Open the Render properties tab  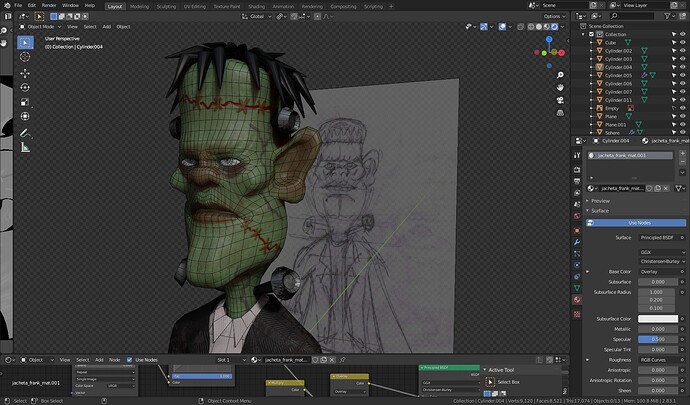click(577, 169)
